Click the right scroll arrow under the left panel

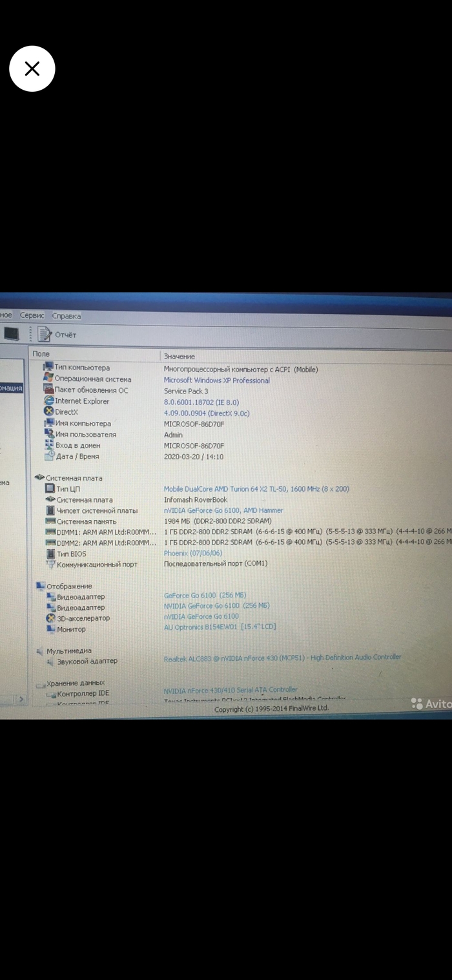click(21, 699)
